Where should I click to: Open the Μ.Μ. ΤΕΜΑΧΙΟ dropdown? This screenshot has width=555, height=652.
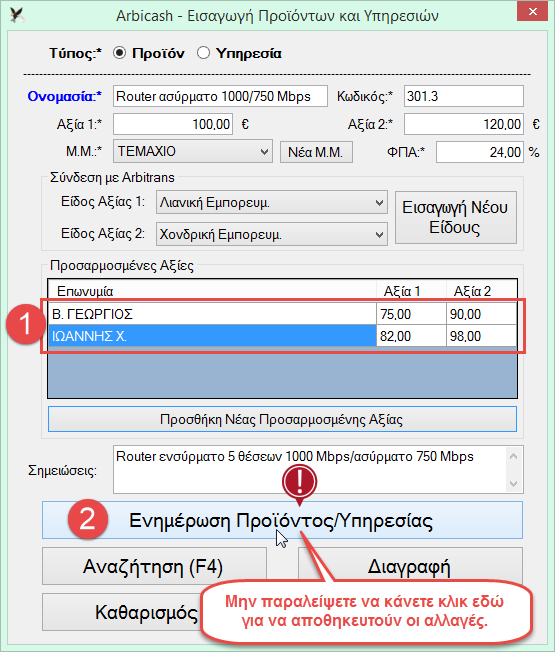192,151
